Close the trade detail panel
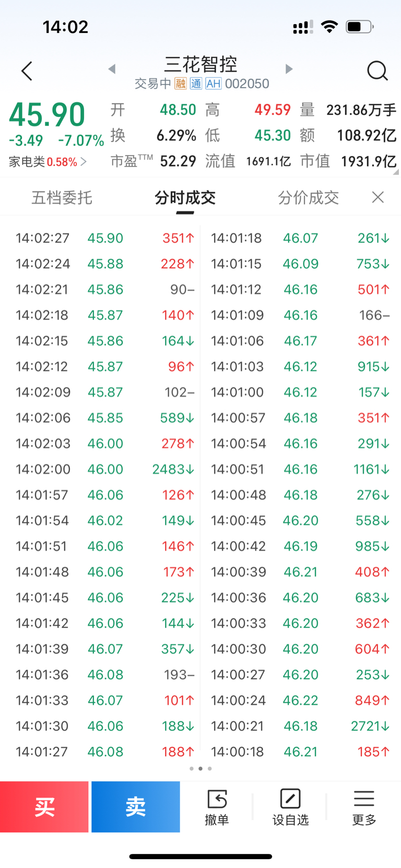 coord(378,197)
